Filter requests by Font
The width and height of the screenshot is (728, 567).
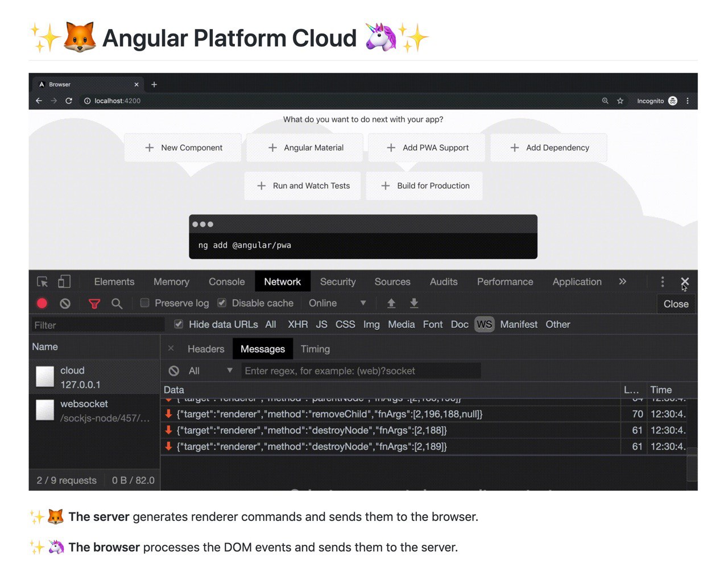click(x=433, y=324)
